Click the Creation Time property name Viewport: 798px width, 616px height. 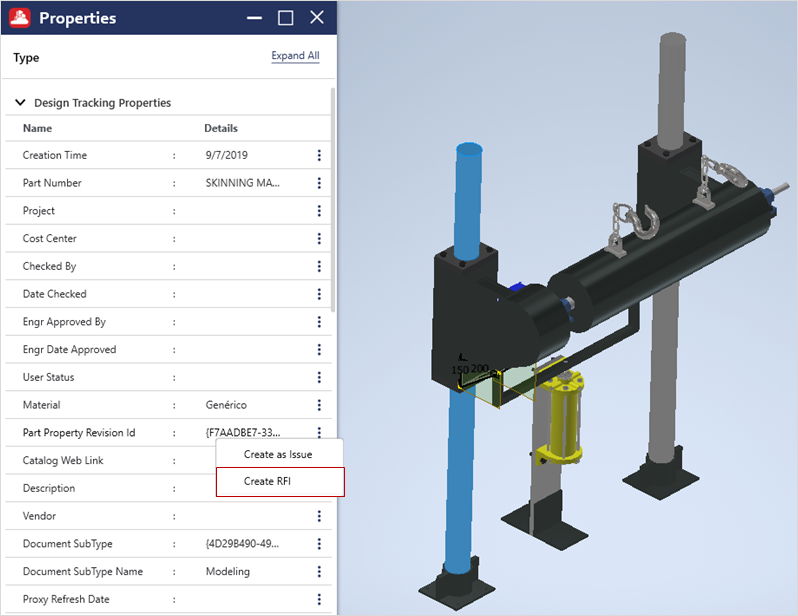tap(54, 155)
